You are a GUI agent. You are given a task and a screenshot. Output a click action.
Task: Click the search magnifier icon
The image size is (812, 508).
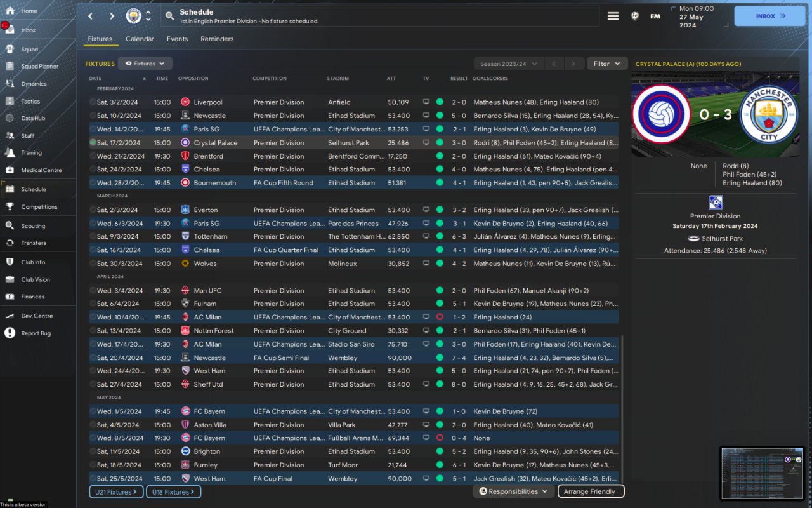click(169, 16)
